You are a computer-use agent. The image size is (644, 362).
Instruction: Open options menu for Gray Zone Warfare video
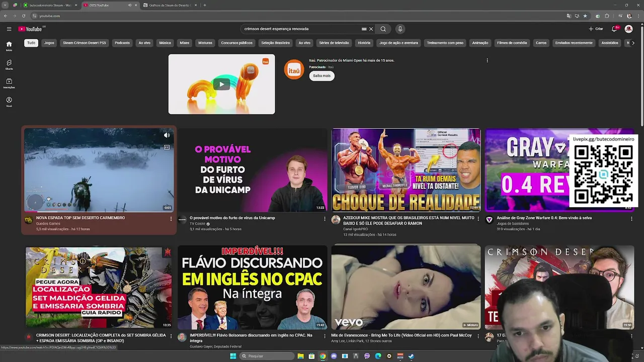(631, 219)
